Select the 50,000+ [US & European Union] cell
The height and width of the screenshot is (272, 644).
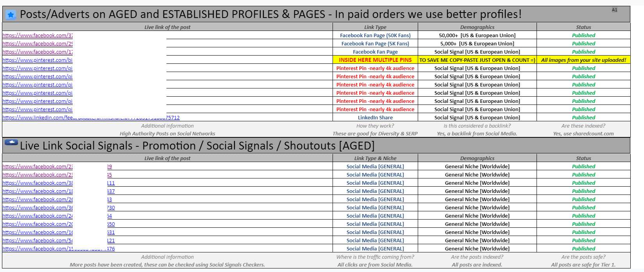(477, 35)
